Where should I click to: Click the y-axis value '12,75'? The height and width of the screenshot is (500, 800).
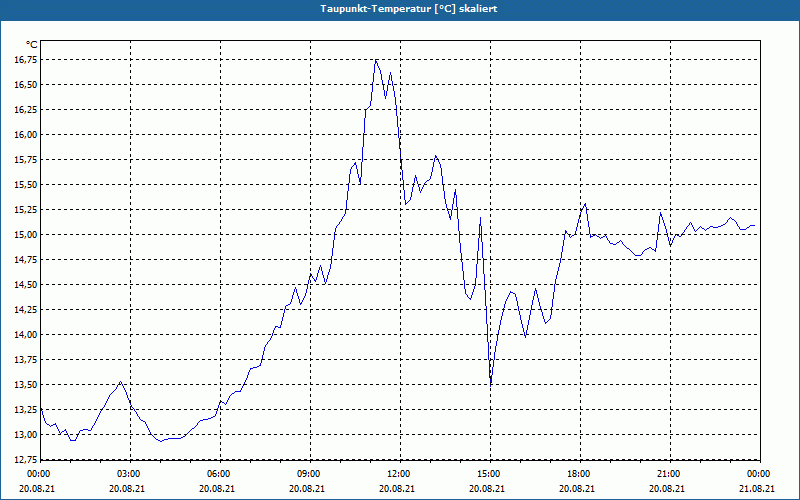[26, 460]
